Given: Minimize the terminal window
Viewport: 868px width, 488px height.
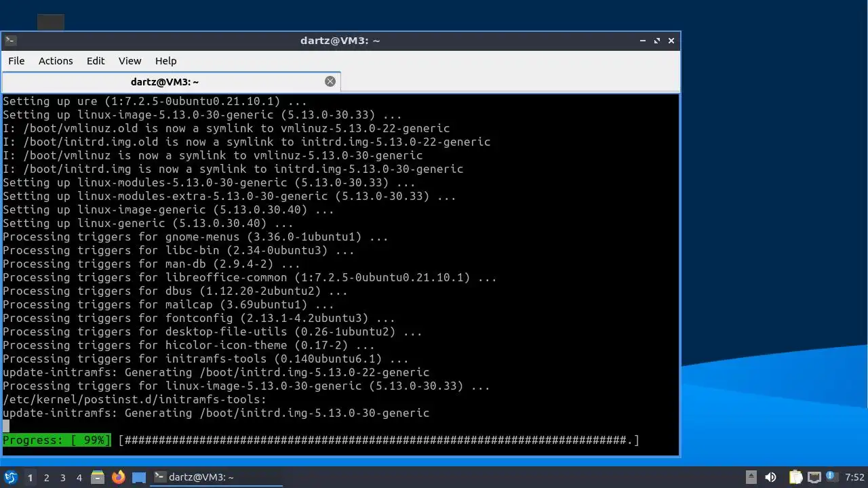Looking at the screenshot, I should pyautogui.click(x=643, y=41).
